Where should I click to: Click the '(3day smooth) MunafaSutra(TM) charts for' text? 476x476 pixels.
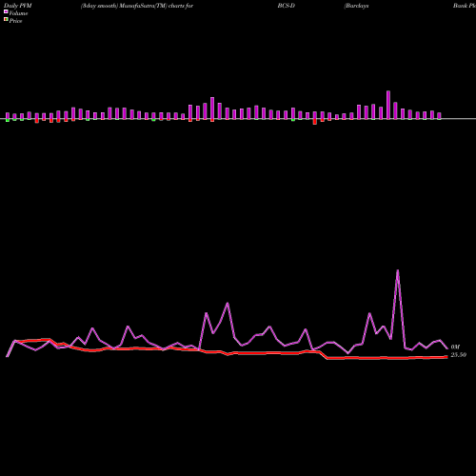tap(137, 6)
